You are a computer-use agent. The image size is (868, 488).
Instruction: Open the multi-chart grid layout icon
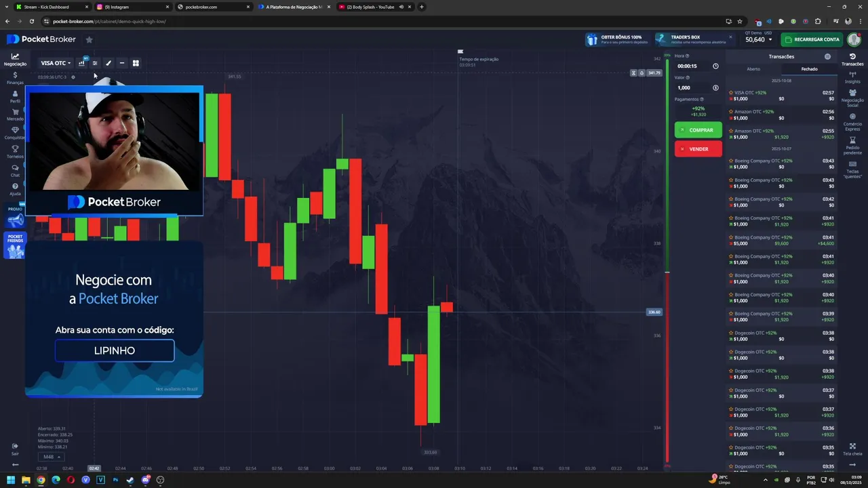(x=136, y=63)
